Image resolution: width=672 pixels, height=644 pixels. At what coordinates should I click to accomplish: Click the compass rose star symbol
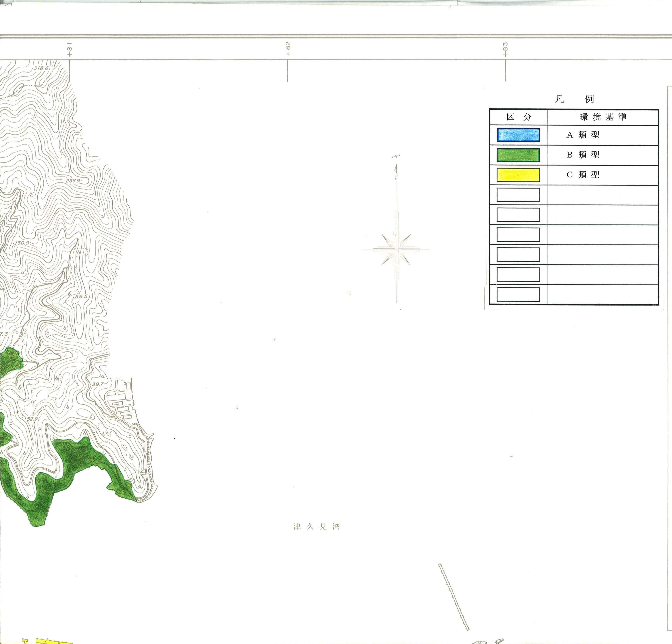(x=396, y=250)
